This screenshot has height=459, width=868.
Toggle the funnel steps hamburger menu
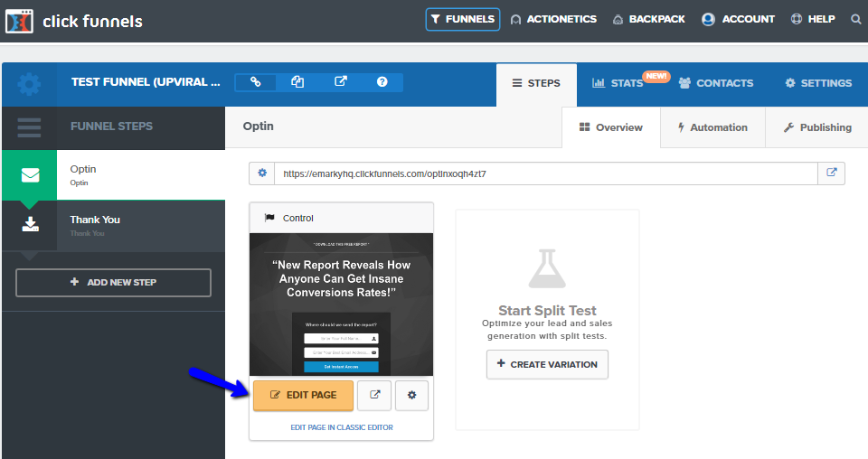pyautogui.click(x=29, y=127)
